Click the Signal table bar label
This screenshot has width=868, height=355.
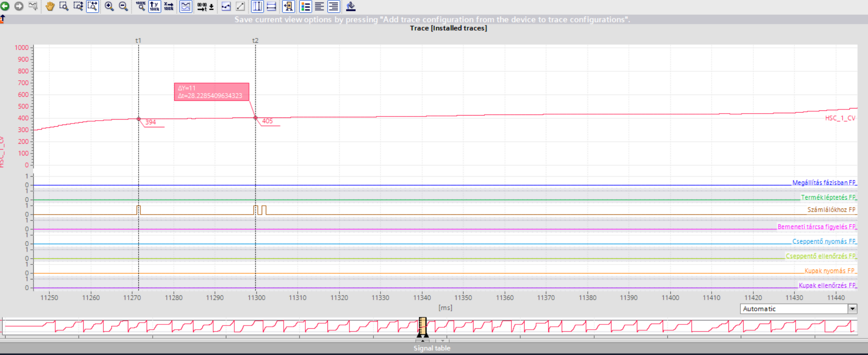[x=432, y=348]
